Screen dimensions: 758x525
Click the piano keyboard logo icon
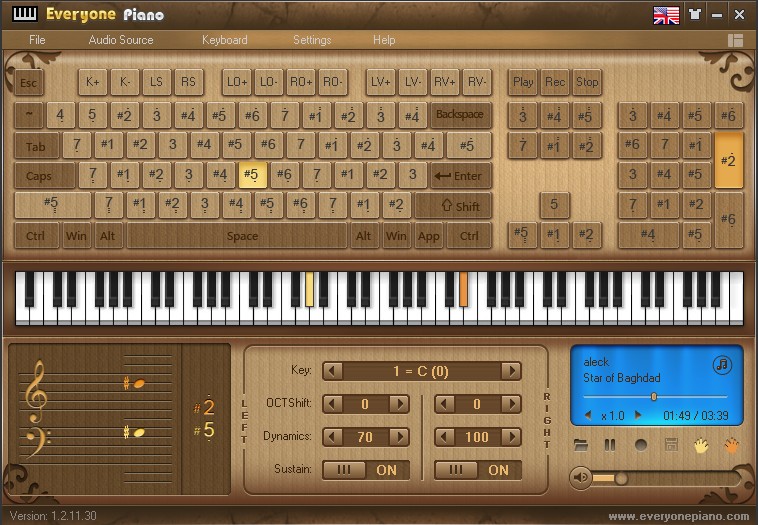pyautogui.click(x=25, y=14)
